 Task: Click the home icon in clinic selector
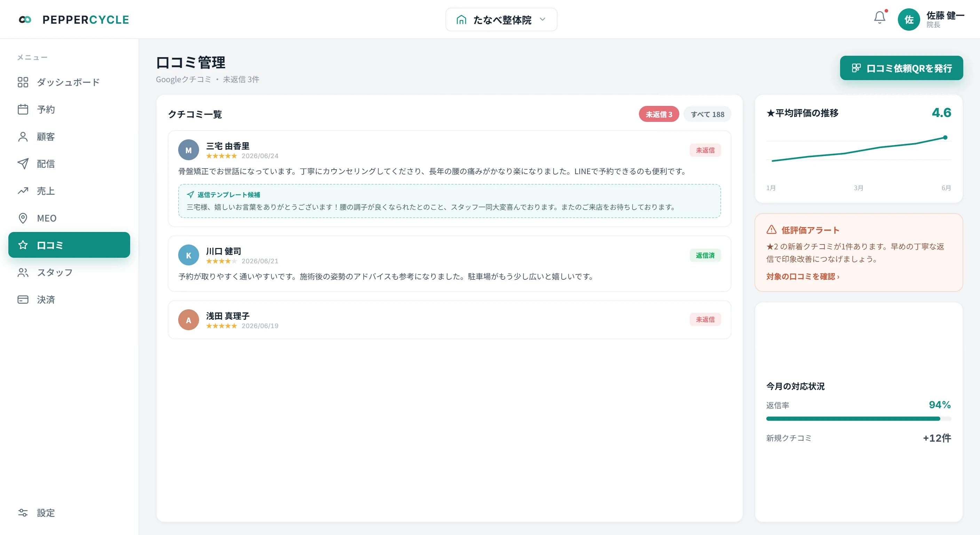click(461, 20)
